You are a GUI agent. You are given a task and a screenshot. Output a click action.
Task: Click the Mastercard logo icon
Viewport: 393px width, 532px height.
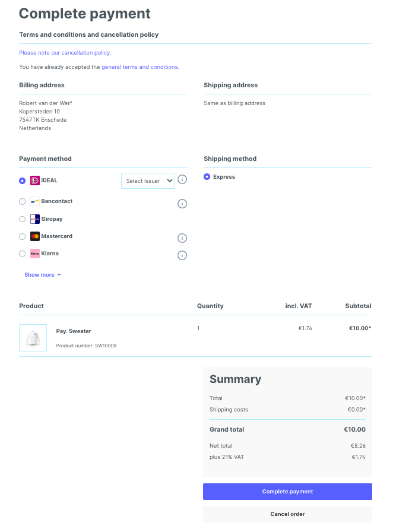(35, 236)
